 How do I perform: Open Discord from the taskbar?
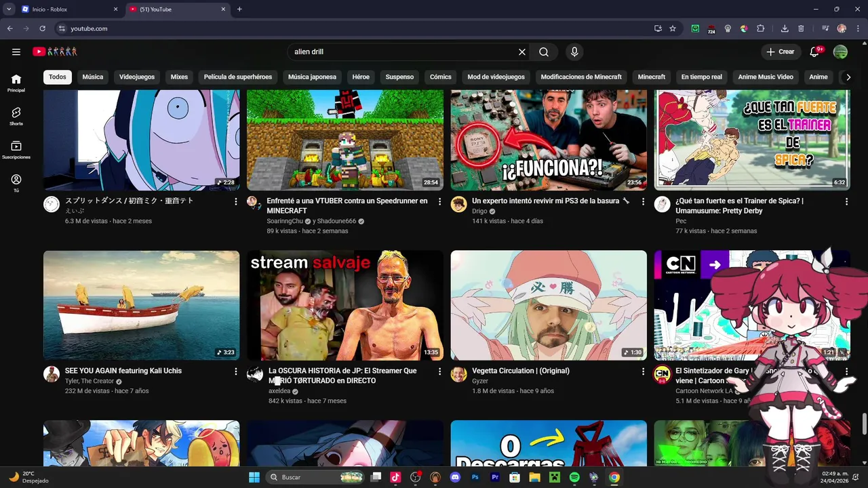pos(455,477)
